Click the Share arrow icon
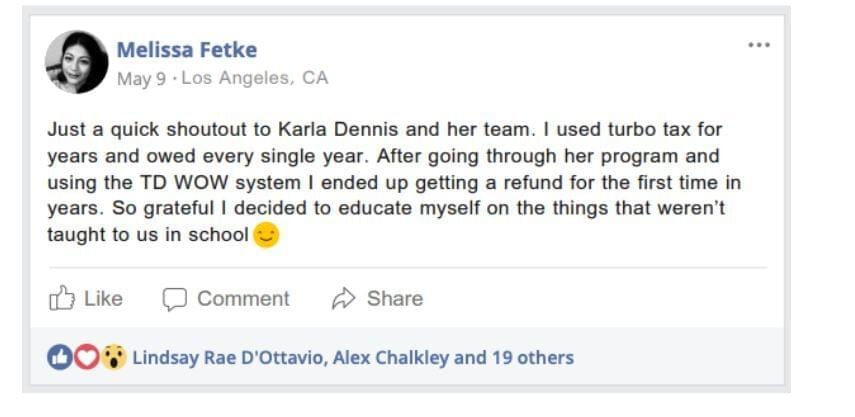 tap(344, 298)
